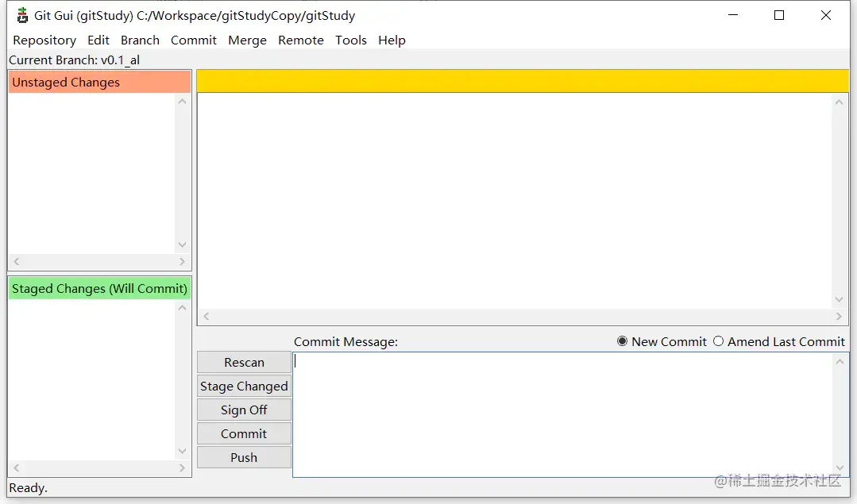Select the New Commit radio option
The height and width of the screenshot is (504, 857).
tap(662, 342)
